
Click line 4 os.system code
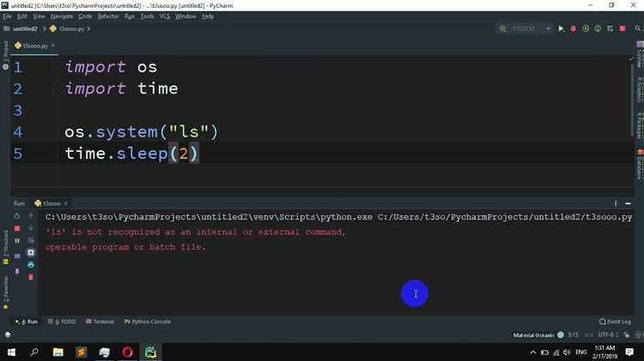click(142, 132)
